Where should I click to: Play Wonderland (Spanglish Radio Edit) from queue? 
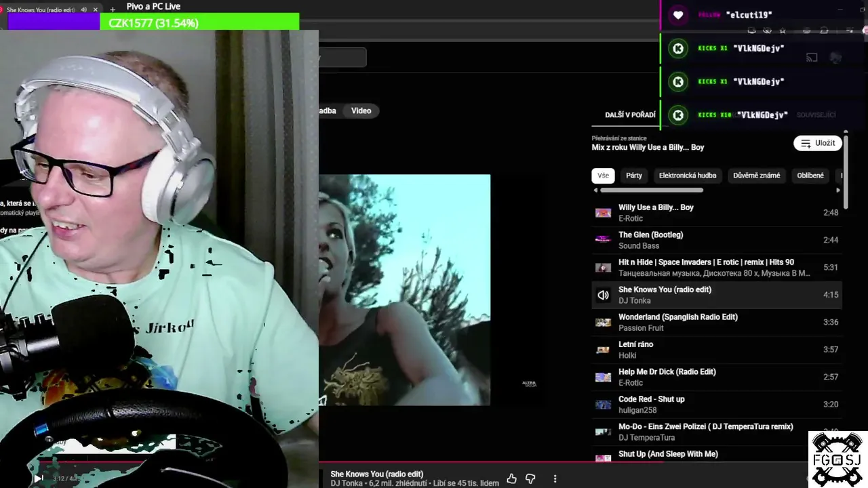(x=717, y=323)
